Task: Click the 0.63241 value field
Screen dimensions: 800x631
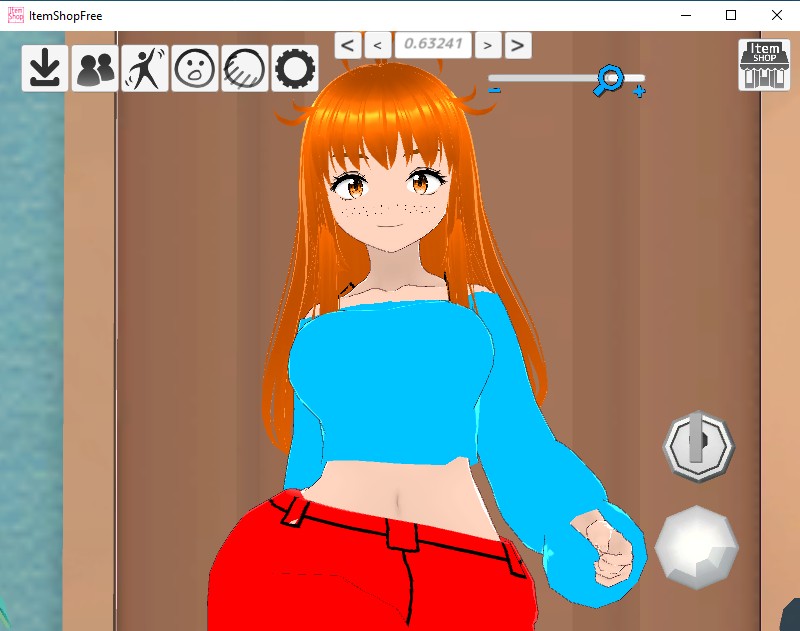Action: (432, 45)
